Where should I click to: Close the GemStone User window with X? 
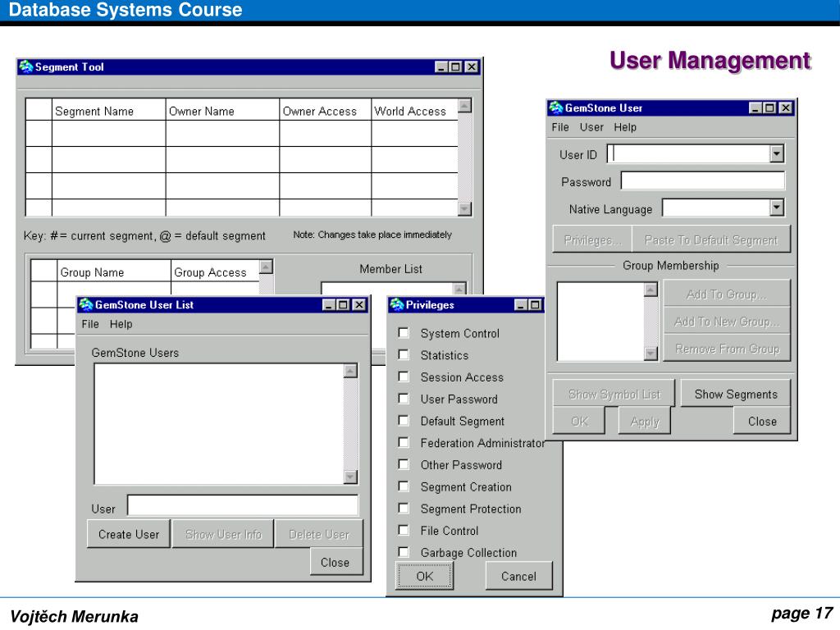pyautogui.click(x=785, y=107)
